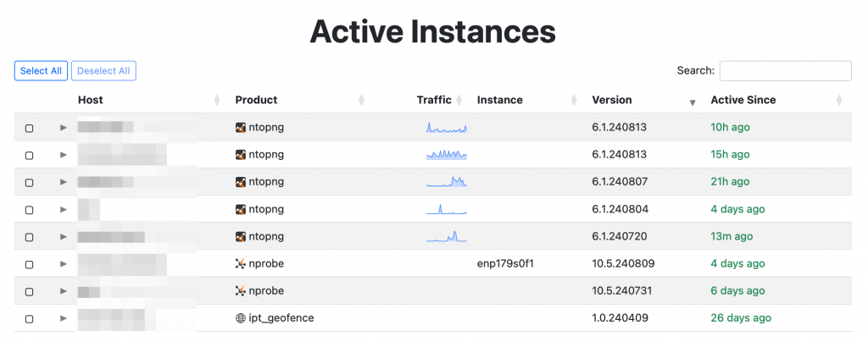Select the ipt_geofence row checkbox
Image resolution: width=868 pixels, height=342 pixels.
click(x=30, y=319)
